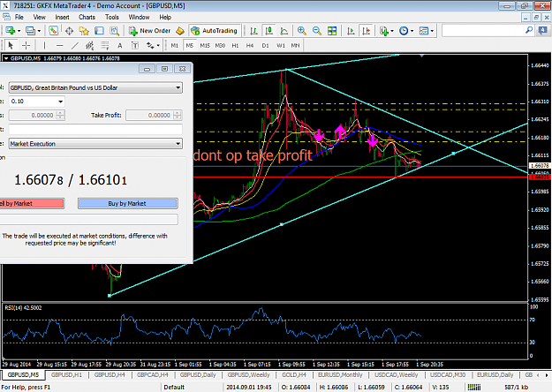Select the Text Label tool

click(135, 45)
